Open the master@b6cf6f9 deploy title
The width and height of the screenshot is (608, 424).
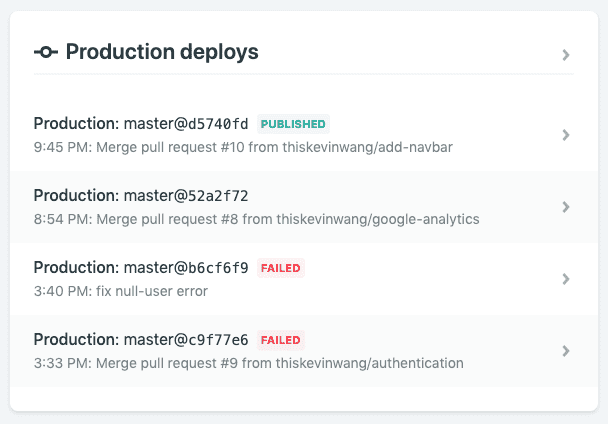click(141, 268)
